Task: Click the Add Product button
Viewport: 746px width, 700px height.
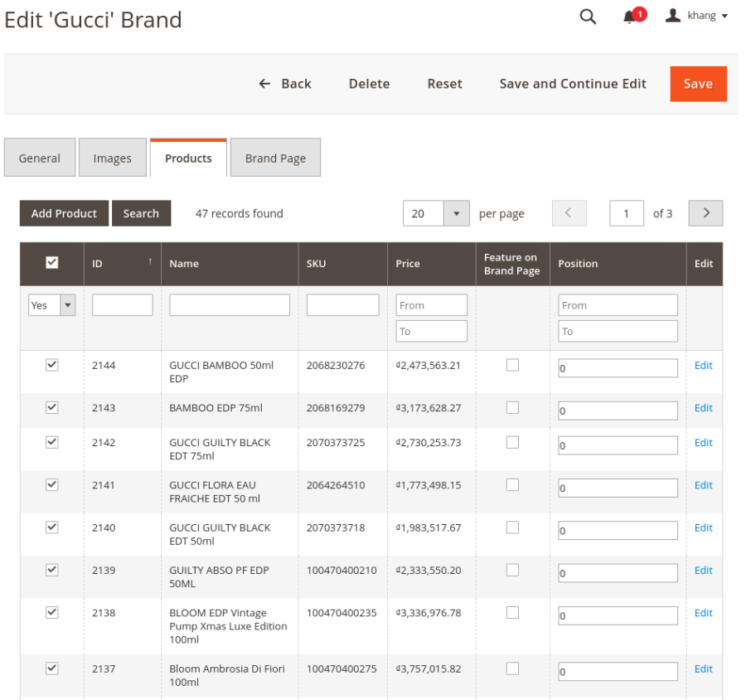Action: pyautogui.click(x=64, y=213)
